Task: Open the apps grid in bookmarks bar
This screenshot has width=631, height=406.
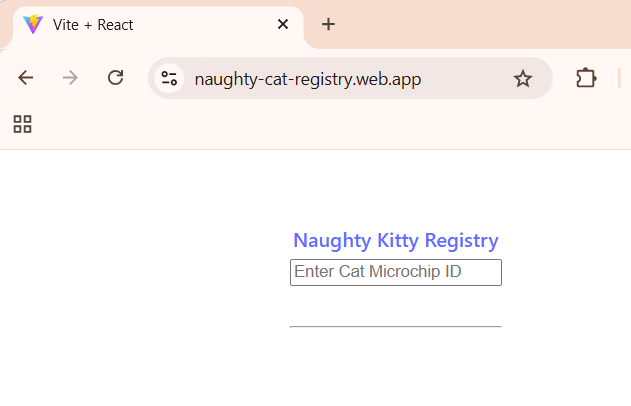Action: tap(23, 124)
